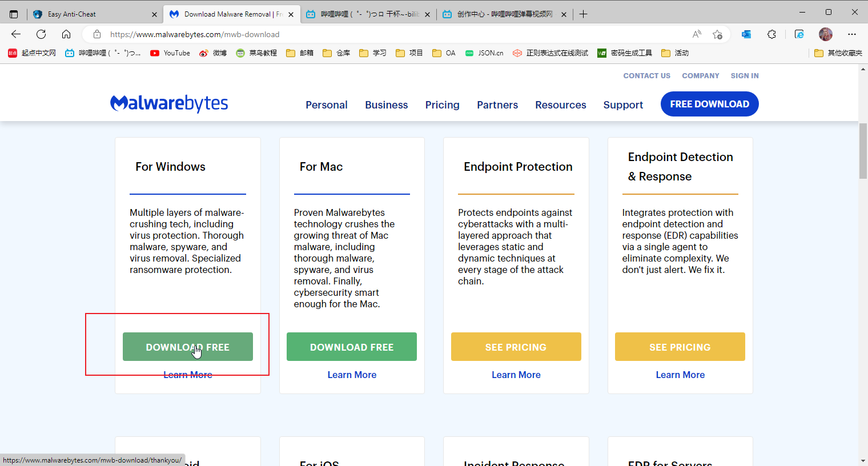Learn More about Endpoint Protection

point(516,375)
